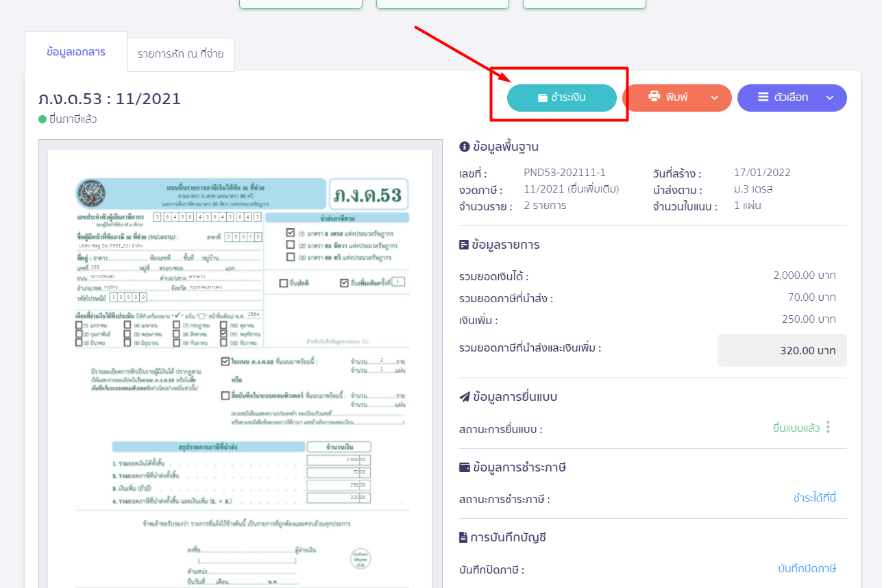Click the info icon beside ข้อมูลพื้นฐาน
The width and height of the screenshot is (882, 588).
(464, 146)
